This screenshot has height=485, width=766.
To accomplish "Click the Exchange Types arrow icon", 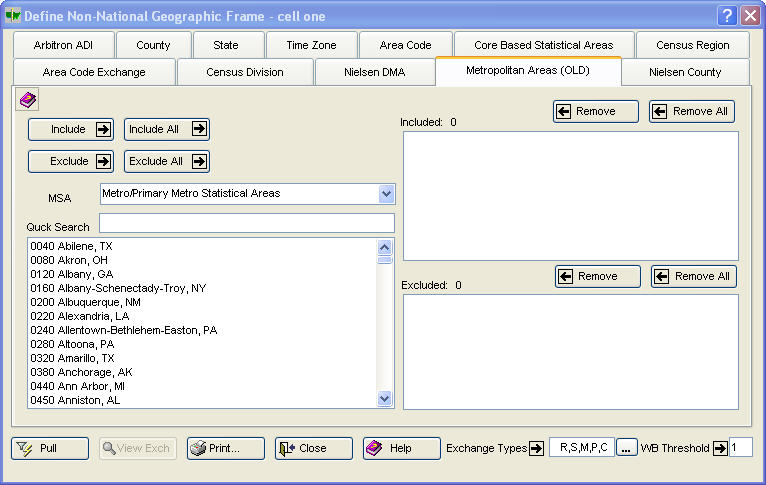I will click(536, 448).
